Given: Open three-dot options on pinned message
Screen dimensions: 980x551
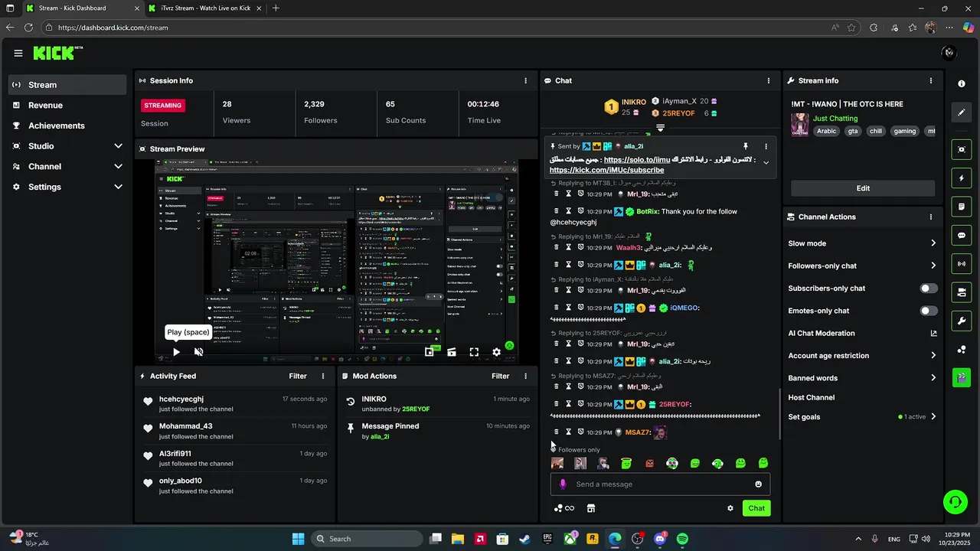Looking at the screenshot, I should [766, 146].
